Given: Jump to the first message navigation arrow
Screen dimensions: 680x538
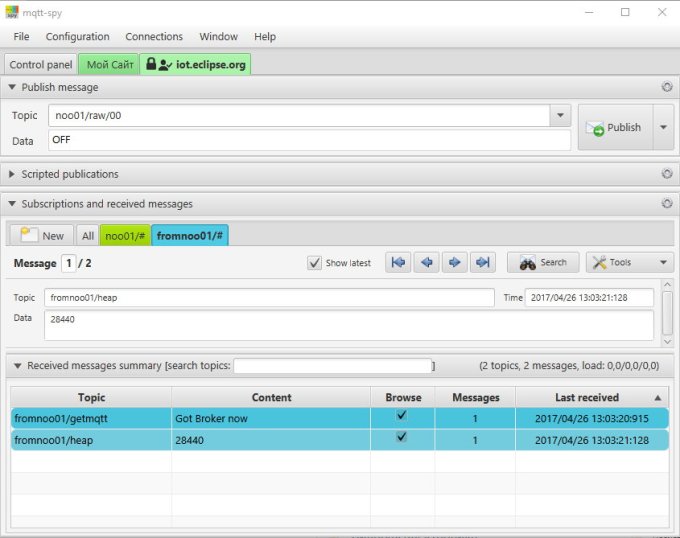Looking at the screenshot, I should point(399,263).
